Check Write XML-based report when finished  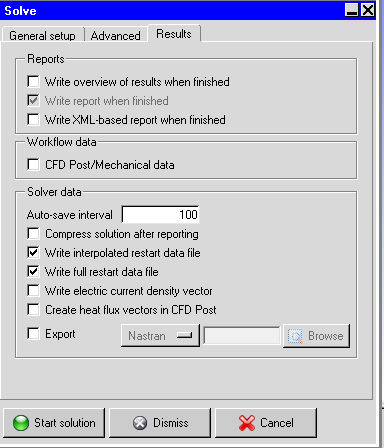(x=33, y=120)
